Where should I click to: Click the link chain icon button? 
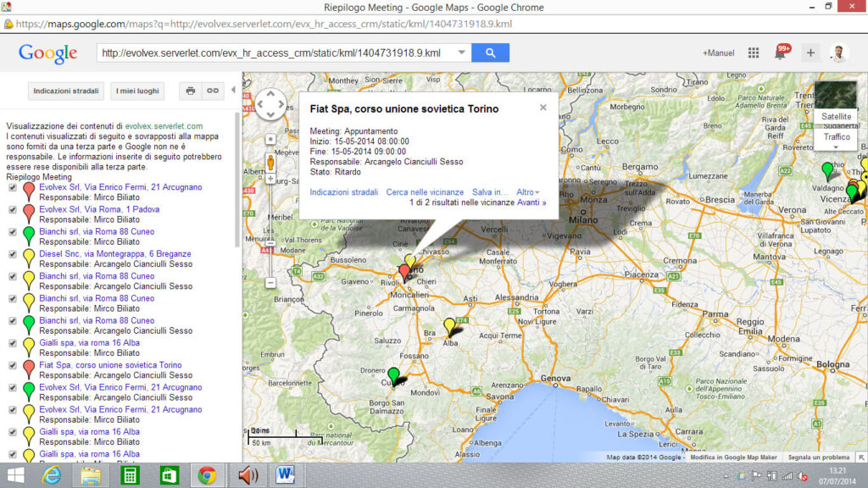(x=213, y=91)
